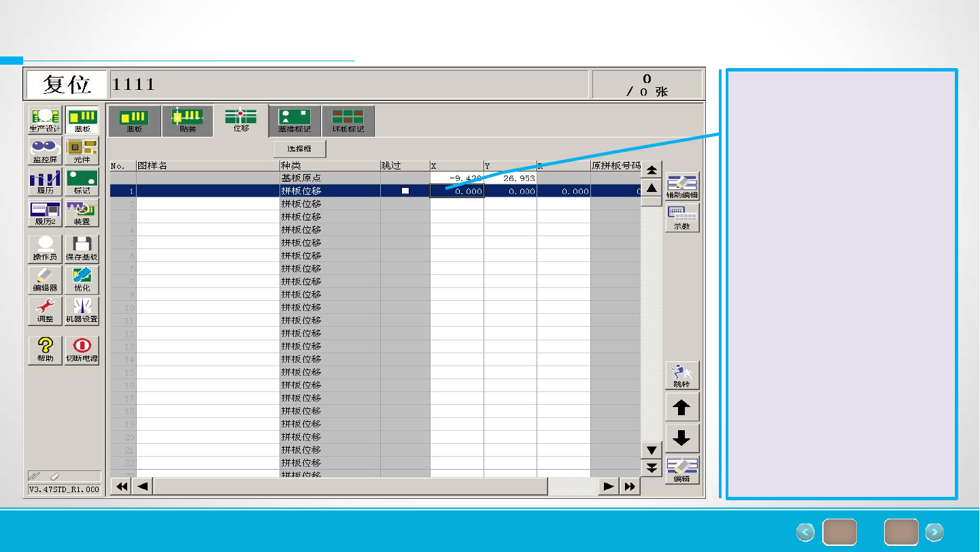Switch to the 坏板标记 bad mark tab
The image size is (980, 552).
click(x=348, y=121)
